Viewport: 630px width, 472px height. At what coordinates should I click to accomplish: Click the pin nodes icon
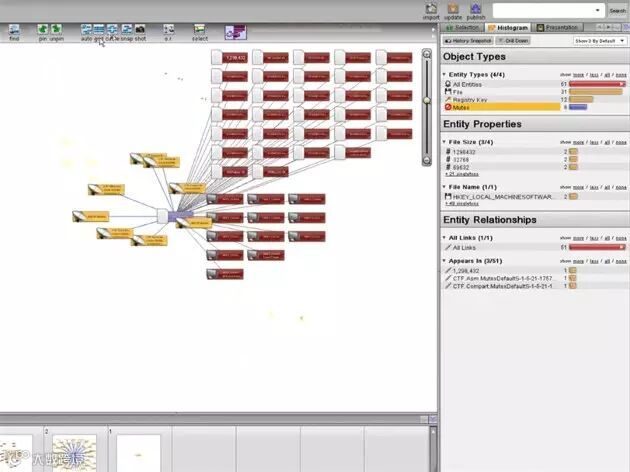pyautogui.click(x=42, y=29)
